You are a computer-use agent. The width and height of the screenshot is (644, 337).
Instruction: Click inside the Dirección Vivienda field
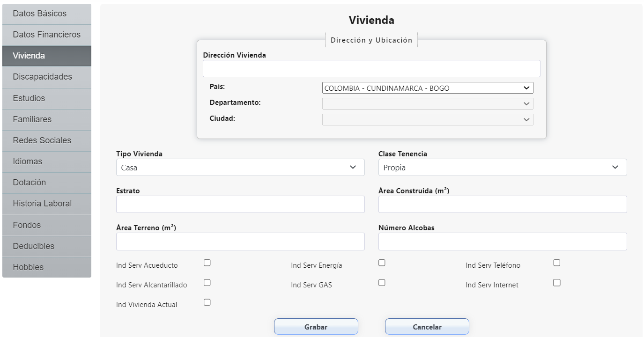click(371, 68)
